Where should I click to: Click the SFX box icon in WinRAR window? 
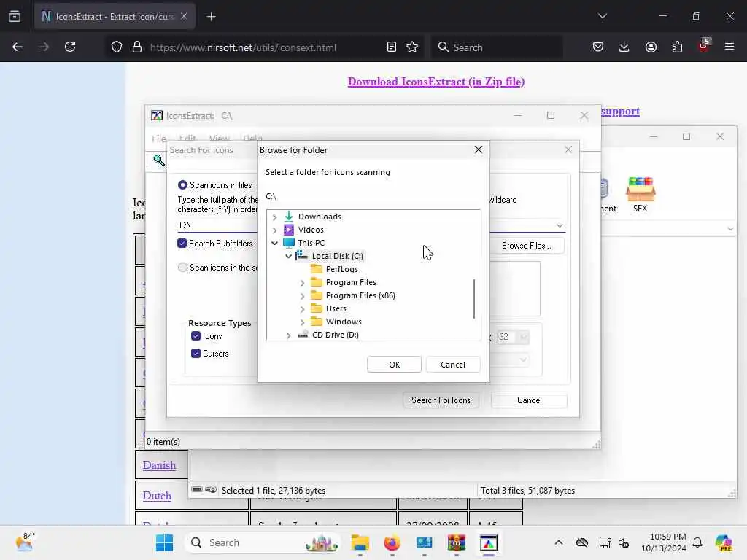(x=640, y=194)
